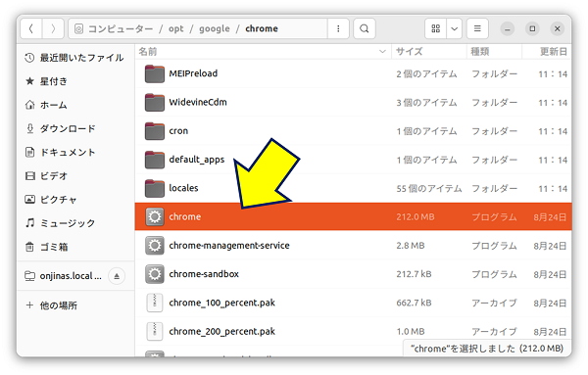
Task: Select the locales folder icon
Action: [x=155, y=188]
